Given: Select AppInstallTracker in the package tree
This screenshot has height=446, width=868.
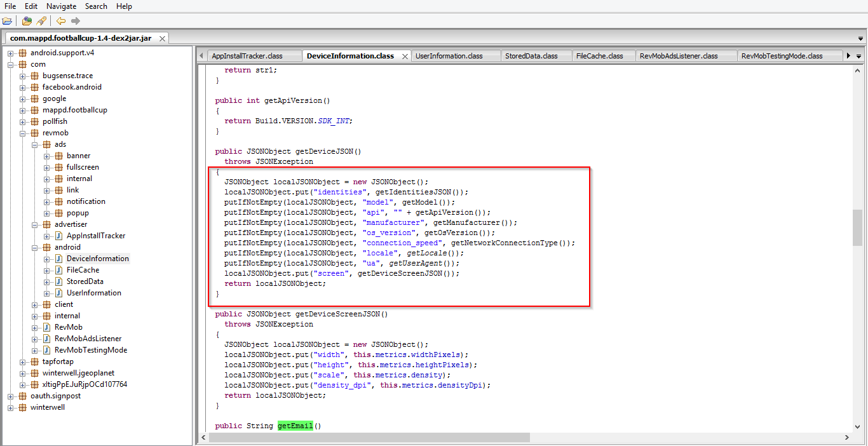Looking at the screenshot, I should click(x=95, y=236).
